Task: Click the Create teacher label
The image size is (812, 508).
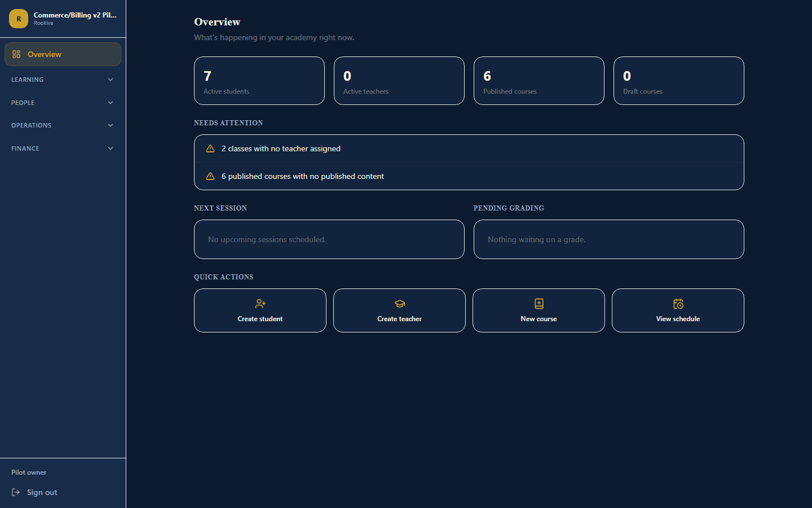Action: point(399,319)
